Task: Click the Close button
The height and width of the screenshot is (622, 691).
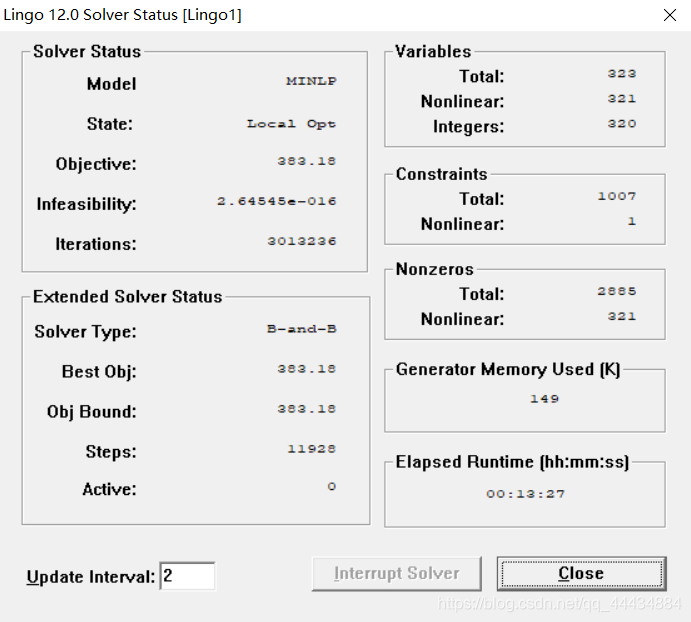Action: pos(581,574)
